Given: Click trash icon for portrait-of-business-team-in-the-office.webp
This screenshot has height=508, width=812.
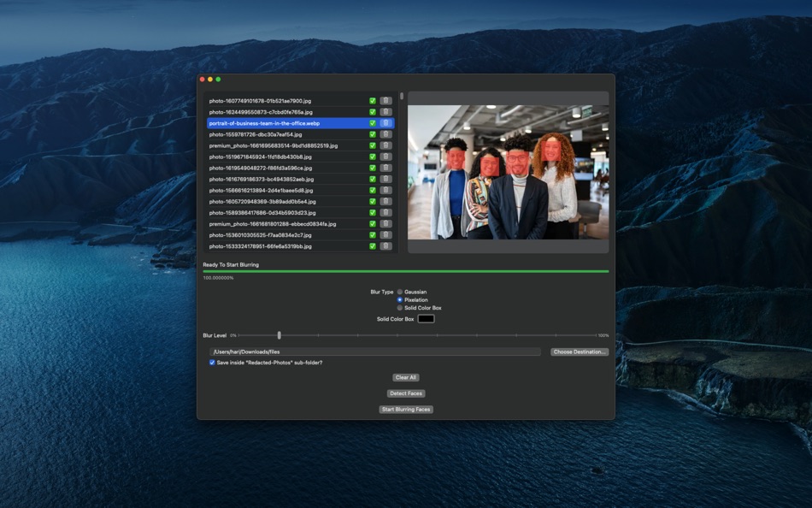Looking at the screenshot, I should point(385,123).
